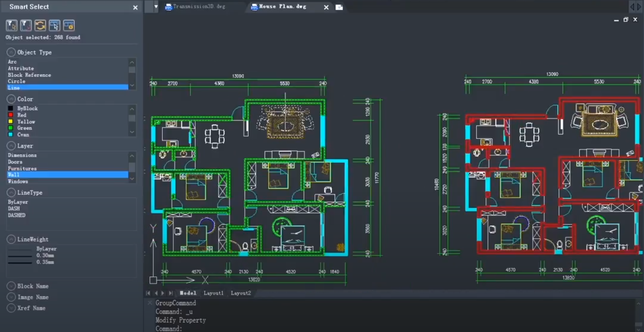This screenshot has width=644, height=332.
Task: Close the Smart Select panel
Action: [x=135, y=8]
